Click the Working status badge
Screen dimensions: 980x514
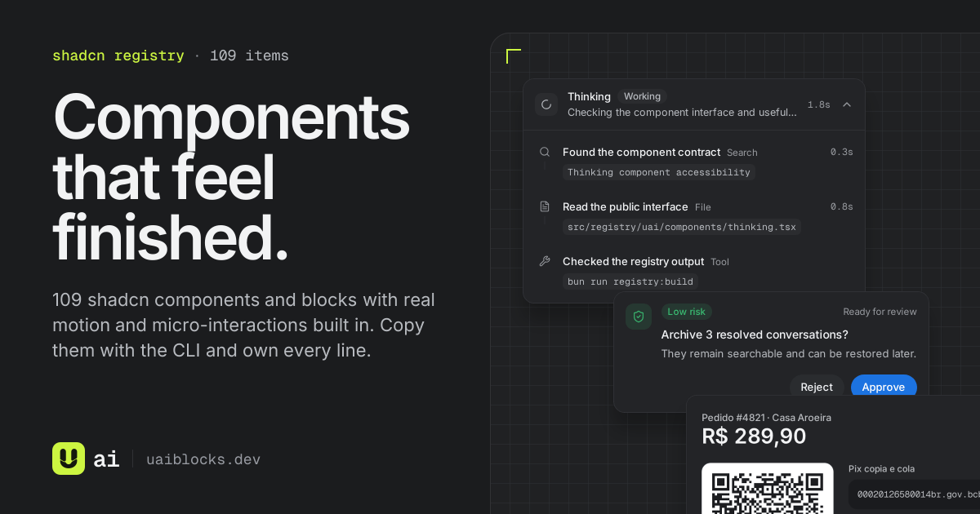tap(642, 96)
